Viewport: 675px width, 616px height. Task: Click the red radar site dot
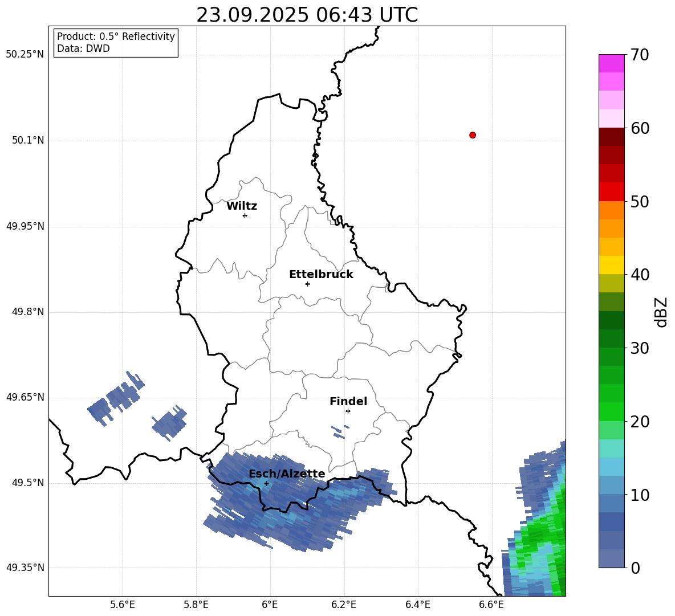[x=473, y=135]
